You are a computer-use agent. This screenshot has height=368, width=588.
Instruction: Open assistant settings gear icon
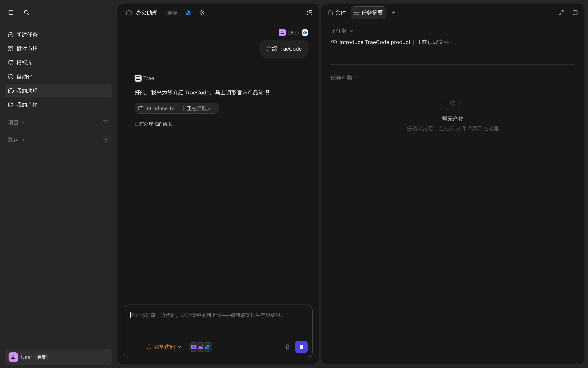pyautogui.click(x=202, y=12)
